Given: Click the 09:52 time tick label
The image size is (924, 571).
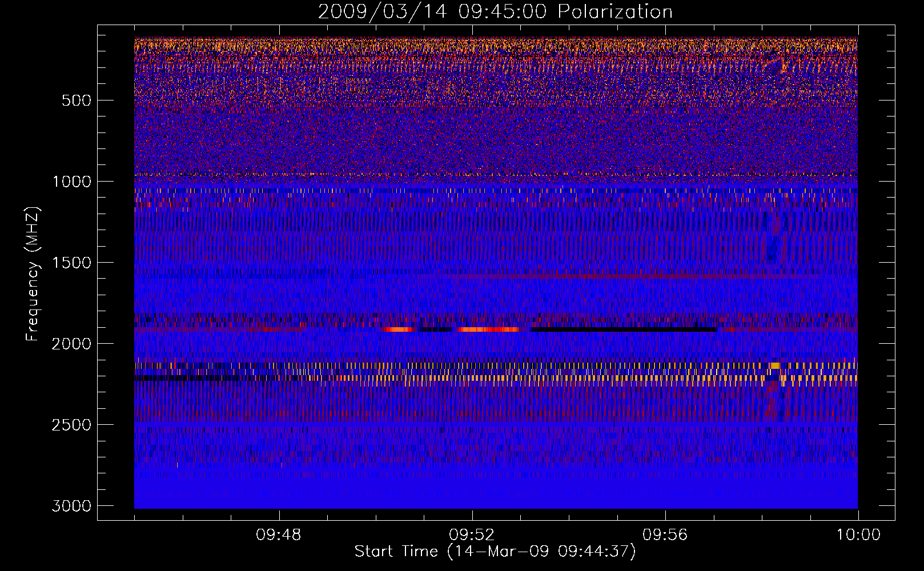Looking at the screenshot, I should (x=472, y=535).
